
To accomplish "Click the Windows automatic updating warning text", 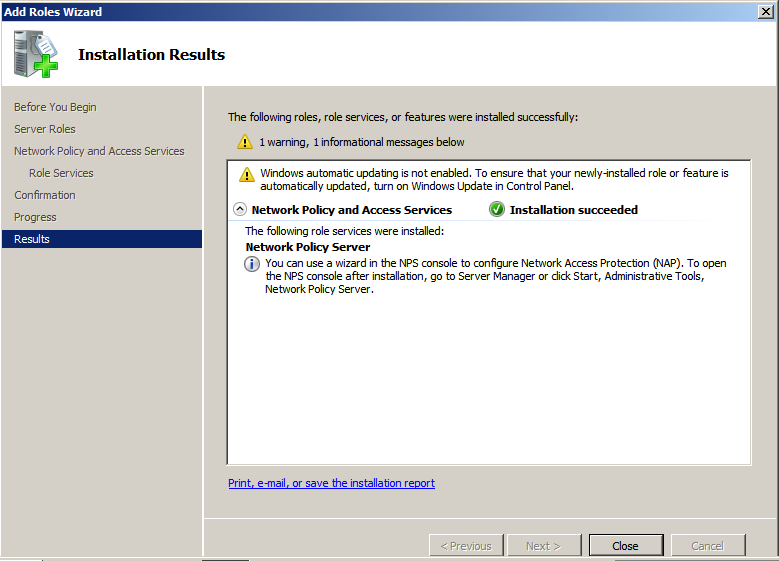I will 494,179.
